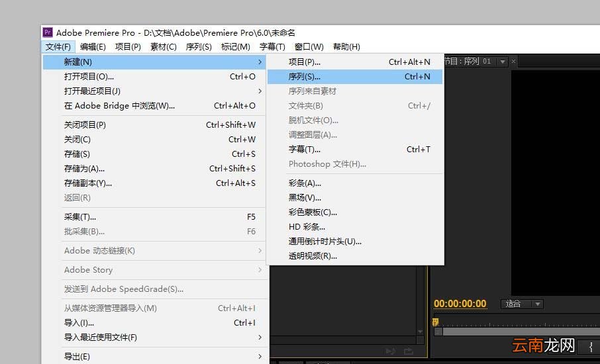Click the greyed 调整图层(A)... entry
This screenshot has height=364, width=600.
355,134
